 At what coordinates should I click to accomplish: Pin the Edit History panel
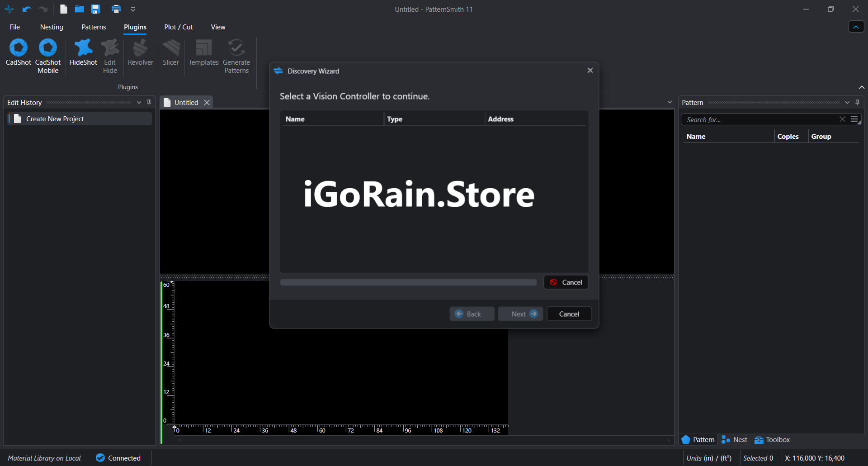click(149, 102)
